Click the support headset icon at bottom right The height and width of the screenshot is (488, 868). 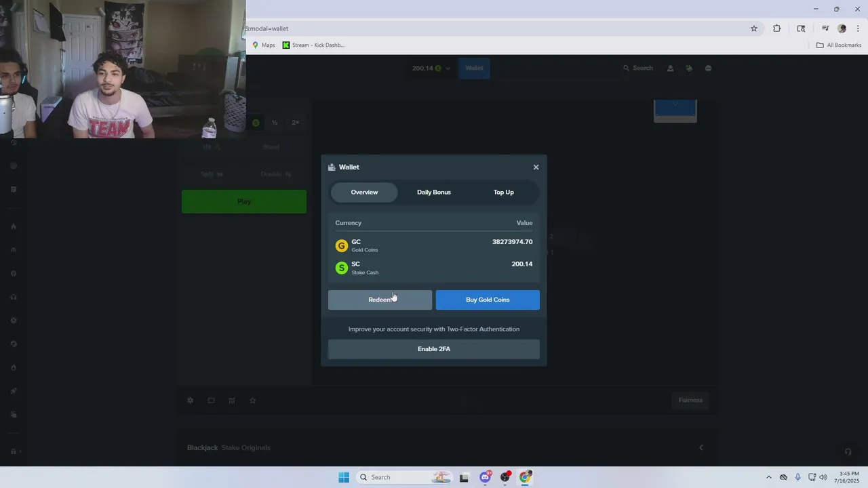(x=848, y=452)
